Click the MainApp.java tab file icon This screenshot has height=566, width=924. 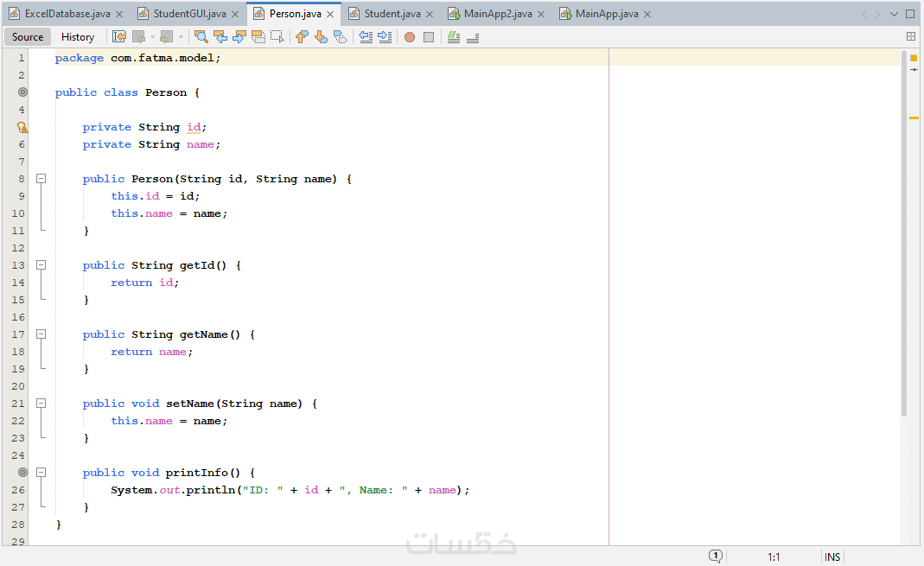(x=564, y=14)
